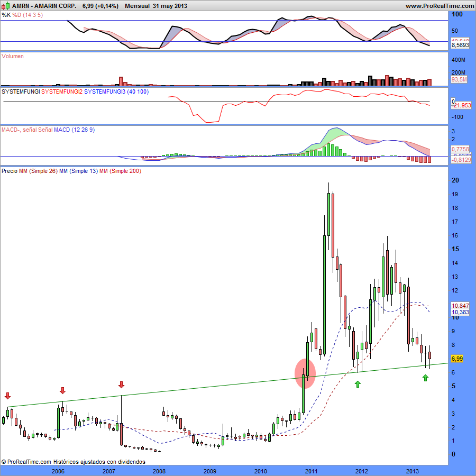Click the -21,953 indicator value tag
476x476 pixels.
(461, 105)
